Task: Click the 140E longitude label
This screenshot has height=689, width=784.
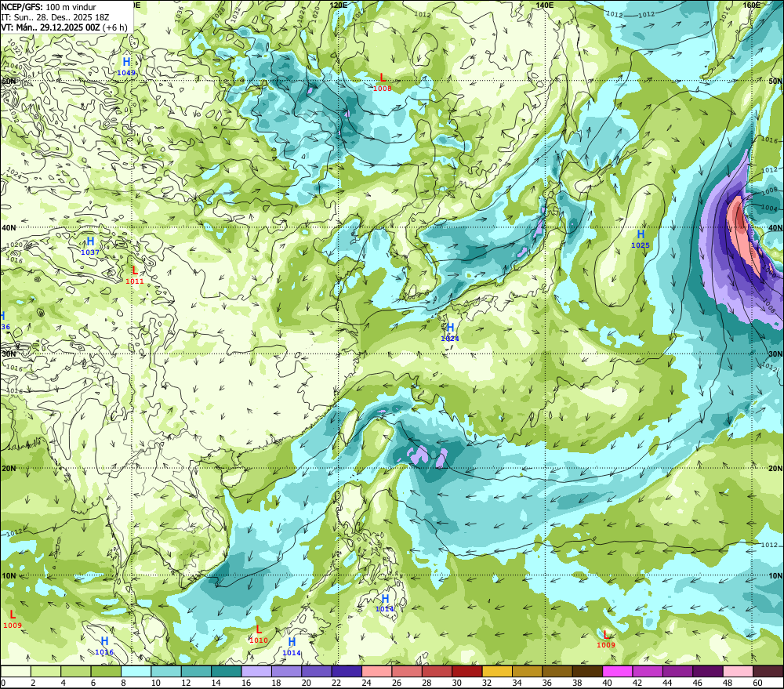Action: [x=545, y=5]
